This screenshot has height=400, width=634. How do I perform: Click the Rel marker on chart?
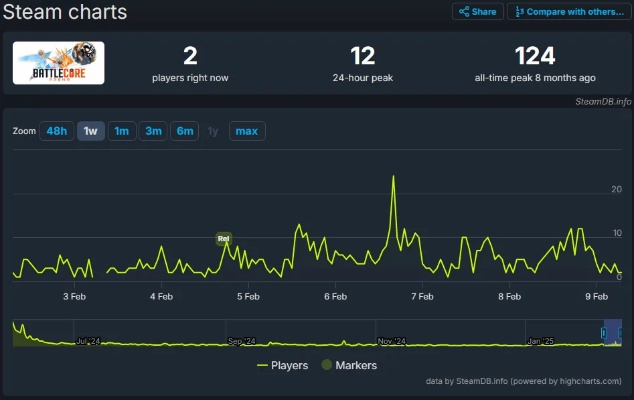pyautogui.click(x=223, y=239)
